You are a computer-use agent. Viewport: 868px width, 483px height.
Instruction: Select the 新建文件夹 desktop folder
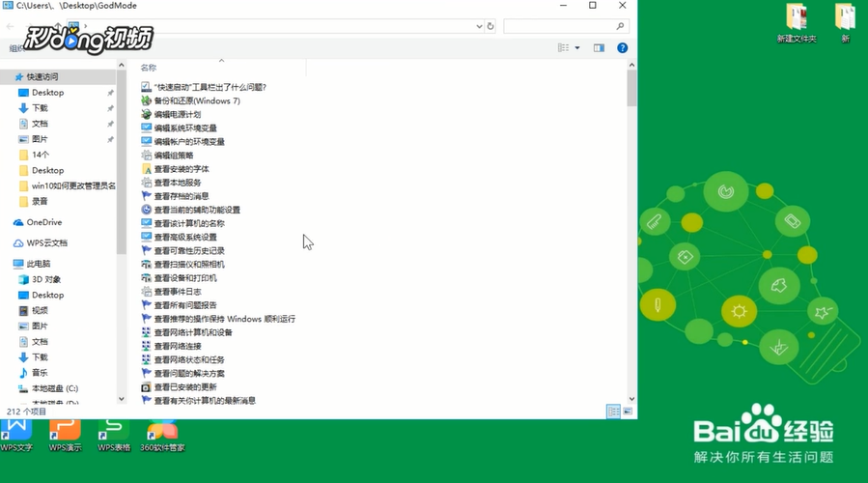pos(797,23)
